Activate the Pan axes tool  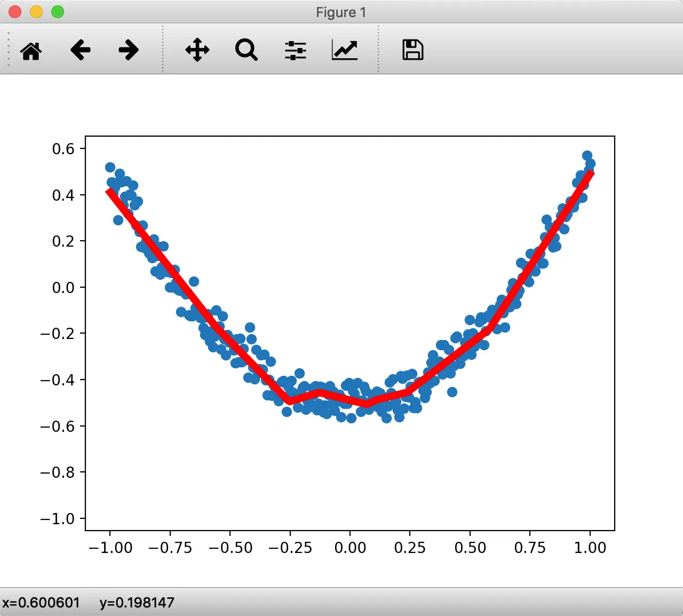(197, 50)
